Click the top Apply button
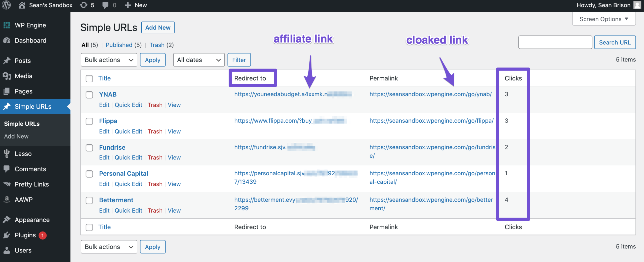Viewport: 644px width, 262px height. [153, 60]
